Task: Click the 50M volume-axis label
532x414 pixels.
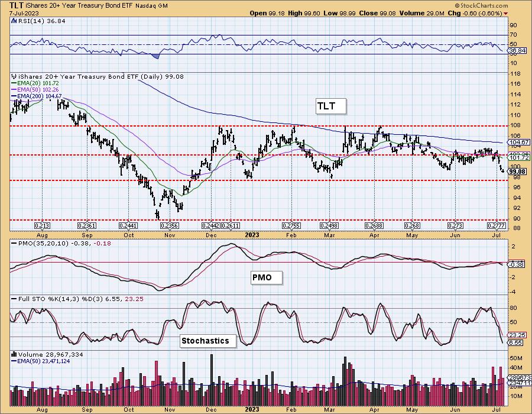Action: (x=517, y=358)
